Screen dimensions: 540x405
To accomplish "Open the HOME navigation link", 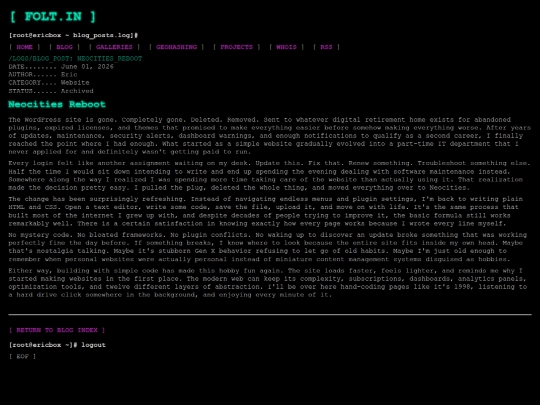I will tap(24, 47).
